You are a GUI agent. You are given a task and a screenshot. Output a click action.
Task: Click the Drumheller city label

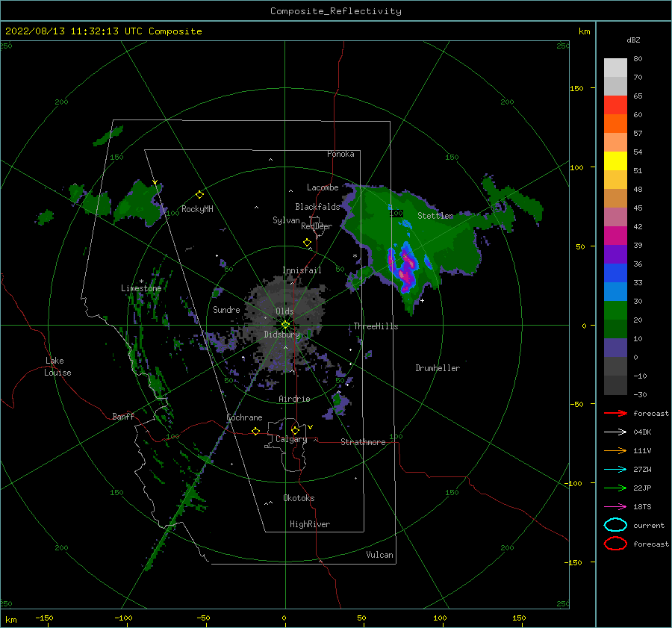(x=438, y=368)
